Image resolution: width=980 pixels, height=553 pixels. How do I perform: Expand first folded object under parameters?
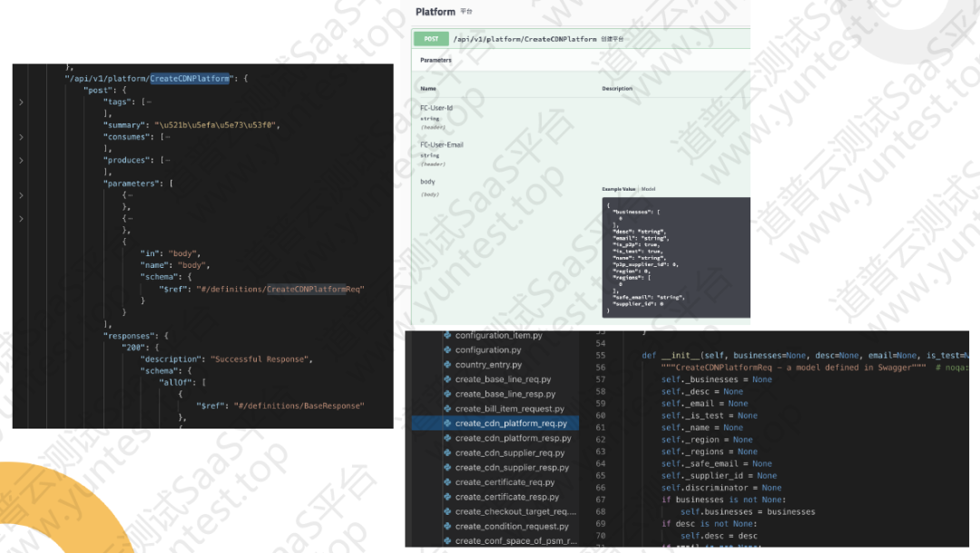coord(20,195)
